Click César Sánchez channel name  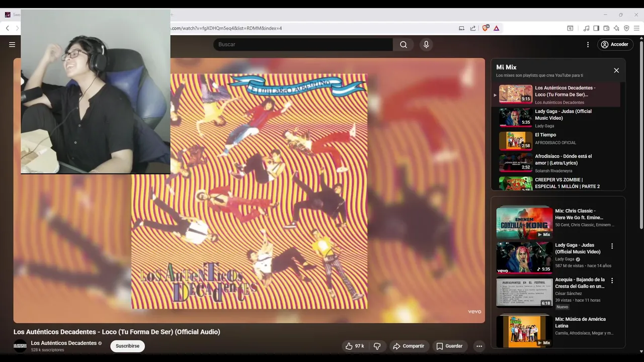click(x=569, y=294)
